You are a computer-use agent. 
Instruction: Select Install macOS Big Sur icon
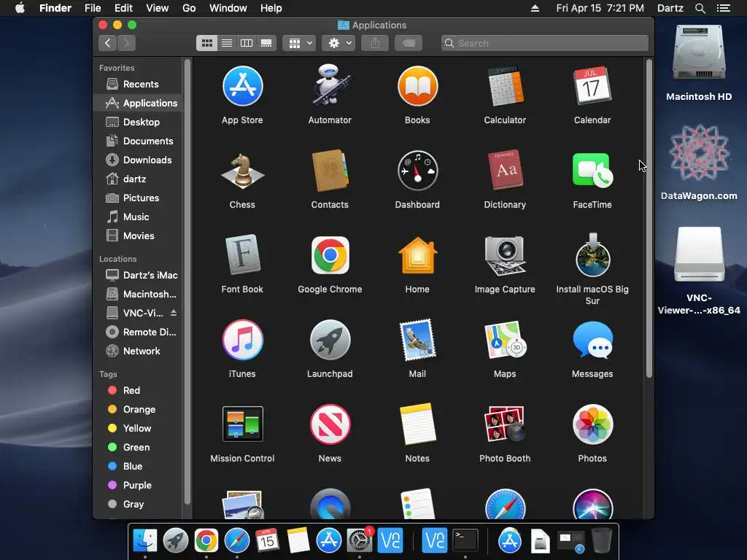592,255
